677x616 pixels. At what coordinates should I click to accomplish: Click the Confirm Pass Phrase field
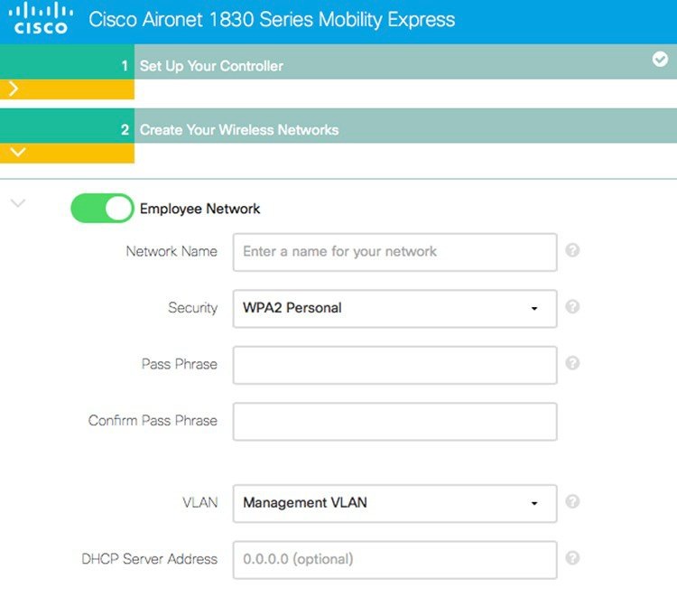pos(394,421)
